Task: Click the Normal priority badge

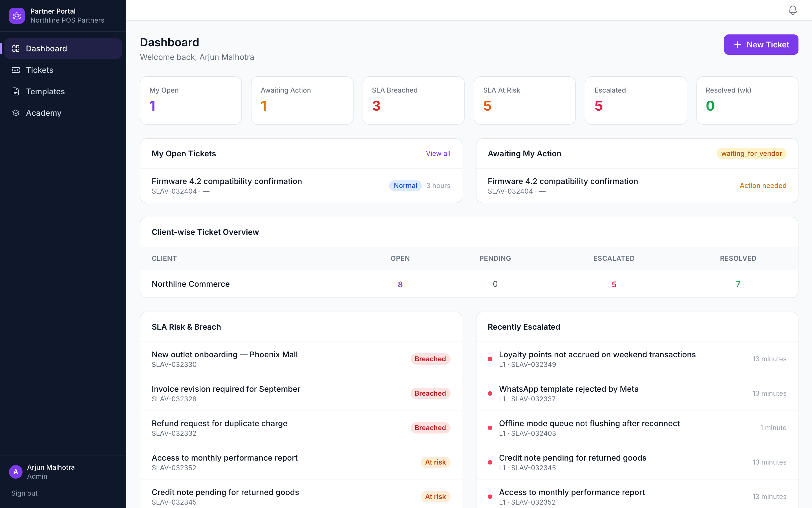Action: tap(405, 185)
